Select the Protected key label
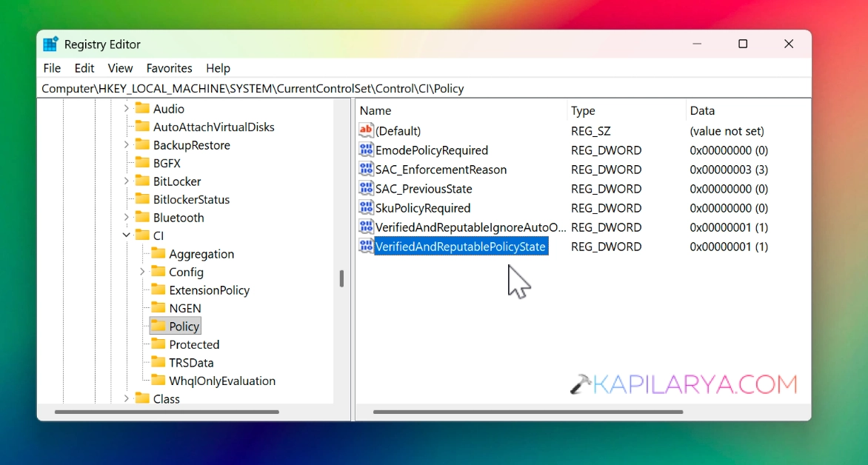 point(194,344)
